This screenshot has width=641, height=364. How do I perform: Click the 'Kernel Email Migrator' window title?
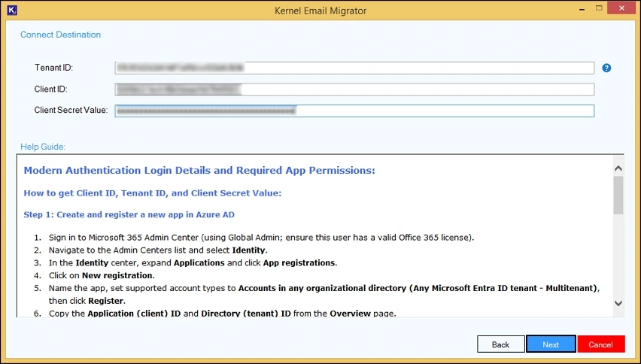click(x=320, y=11)
